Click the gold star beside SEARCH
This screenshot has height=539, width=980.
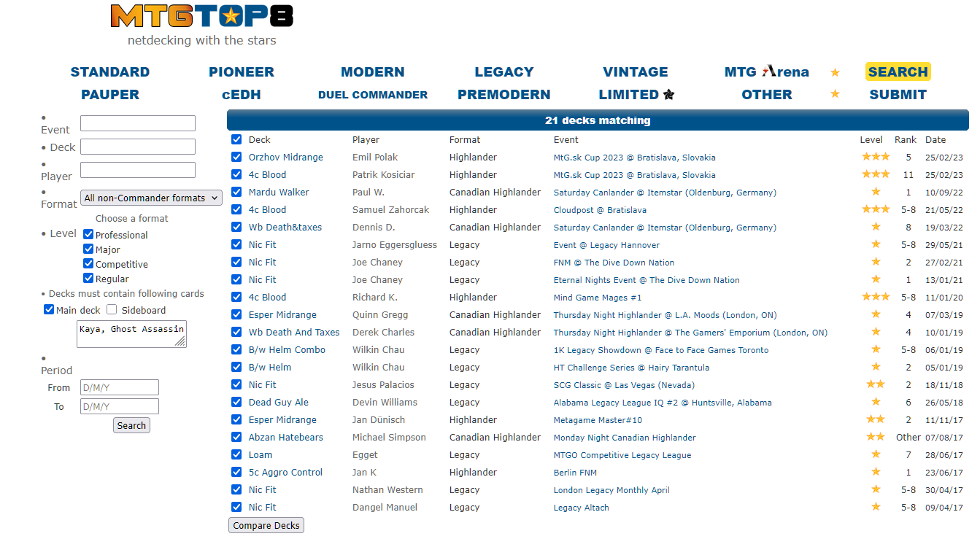(835, 72)
